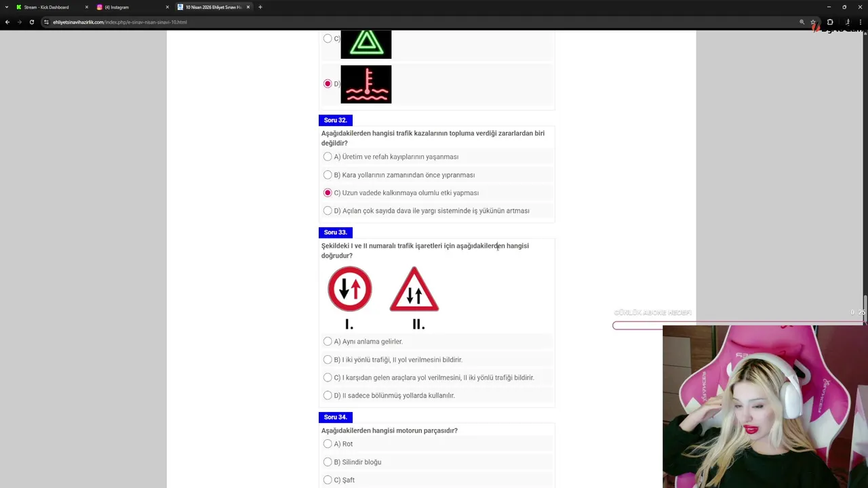Click the red coolant temperature warning image

(x=366, y=84)
